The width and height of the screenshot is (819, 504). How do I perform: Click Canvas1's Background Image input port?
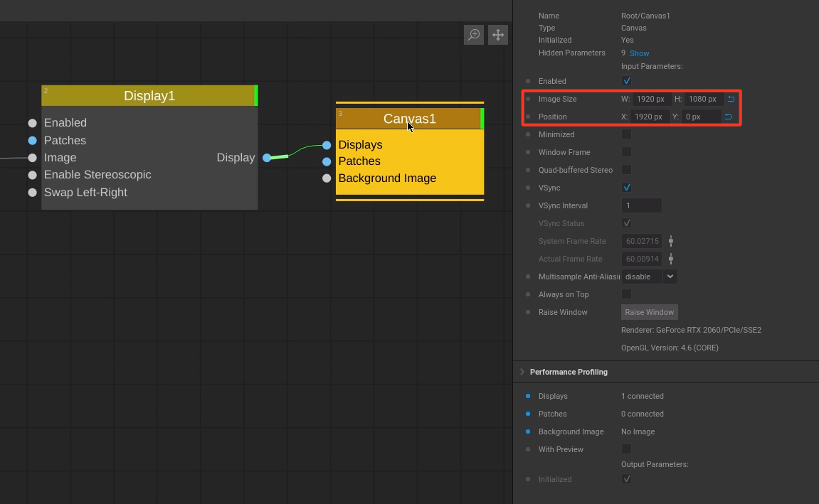coord(327,178)
